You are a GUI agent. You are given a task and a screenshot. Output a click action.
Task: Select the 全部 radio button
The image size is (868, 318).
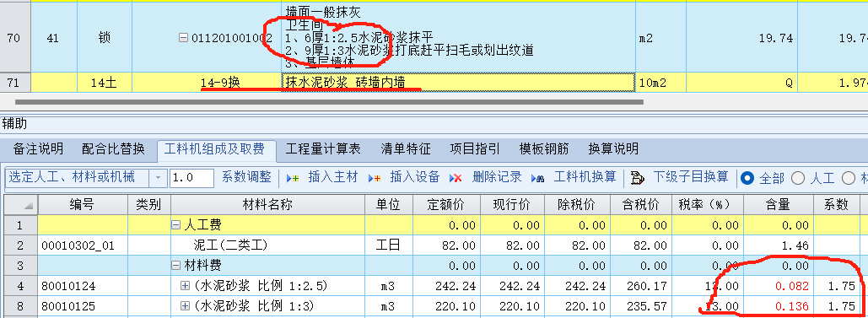pos(747,178)
